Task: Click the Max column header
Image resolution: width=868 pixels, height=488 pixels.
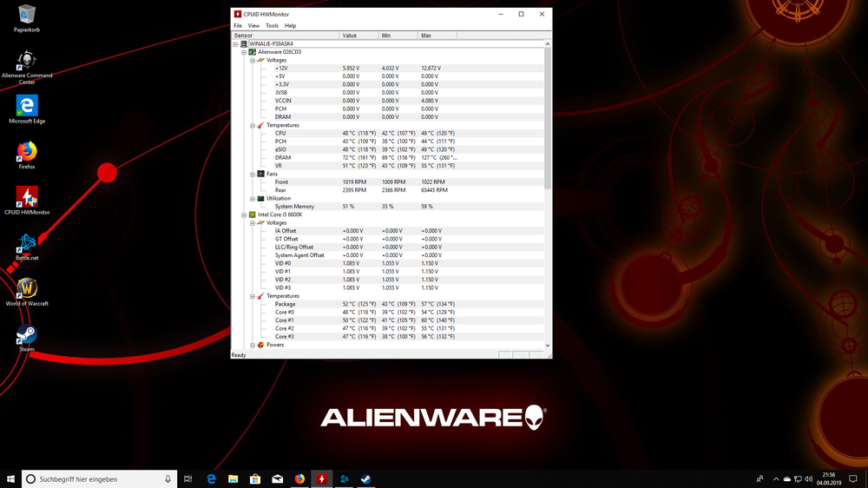Action: pyautogui.click(x=426, y=36)
